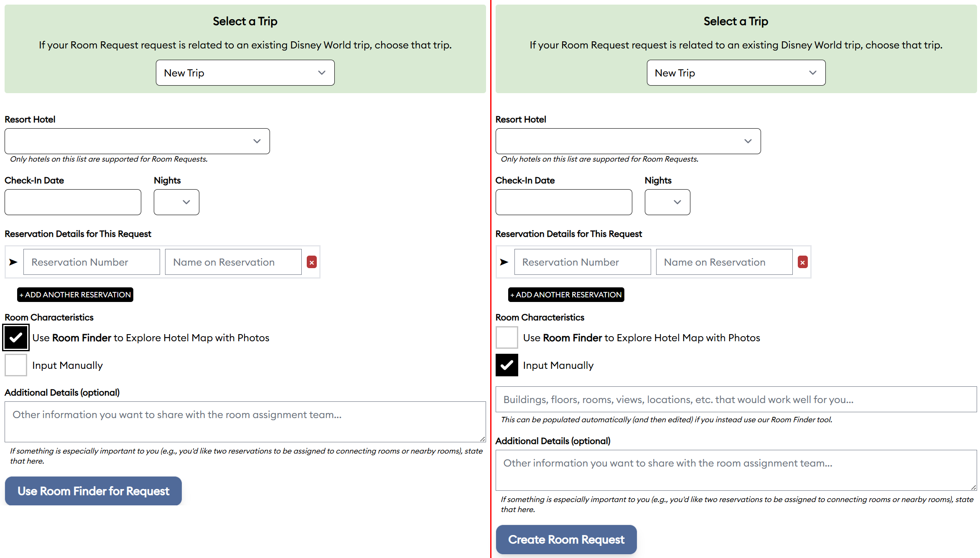The image size is (980, 558).
Task: Click Add Another Reservation in right form
Action: point(566,294)
